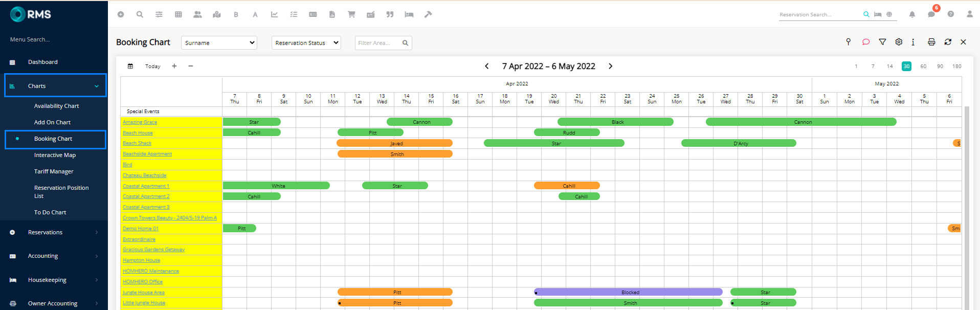The height and width of the screenshot is (310, 980).
Task: Switch chart view to 60 days
Action: [923, 66]
